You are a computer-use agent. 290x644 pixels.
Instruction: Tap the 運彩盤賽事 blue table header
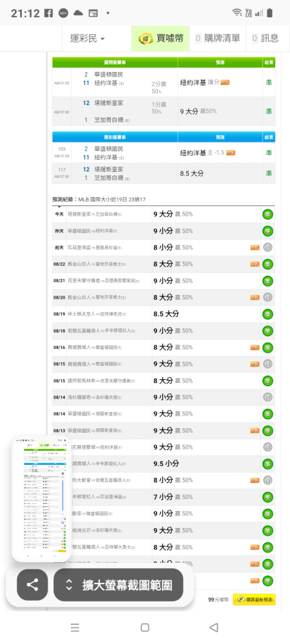click(115, 137)
